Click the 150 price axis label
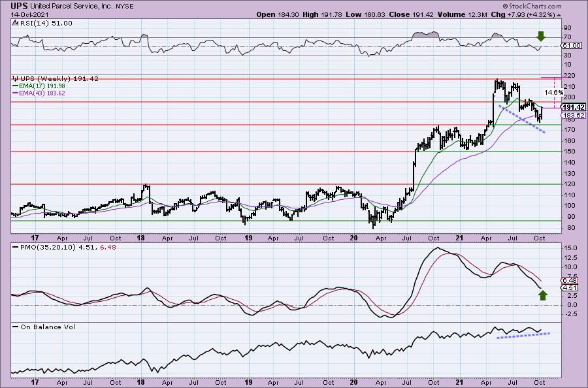Viewport: 588px width, 388px height. click(569, 152)
